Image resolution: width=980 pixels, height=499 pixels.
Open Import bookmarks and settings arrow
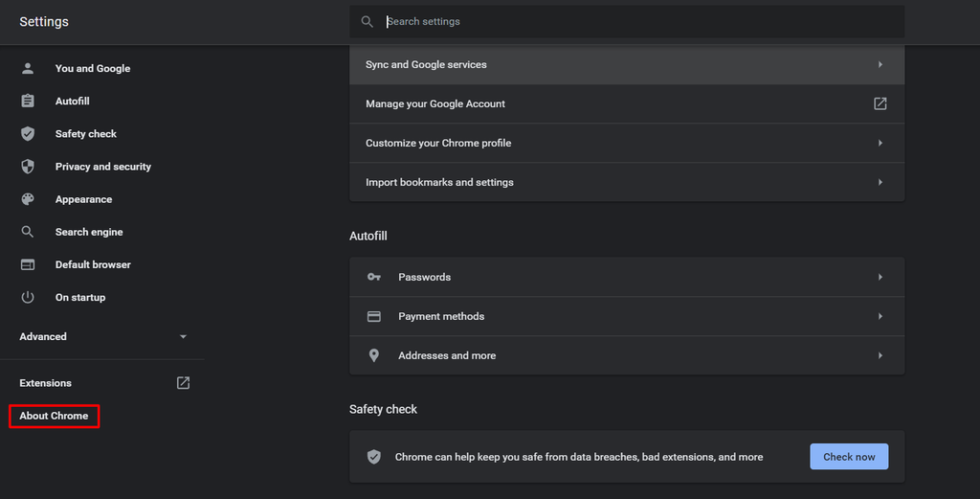(x=880, y=182)
